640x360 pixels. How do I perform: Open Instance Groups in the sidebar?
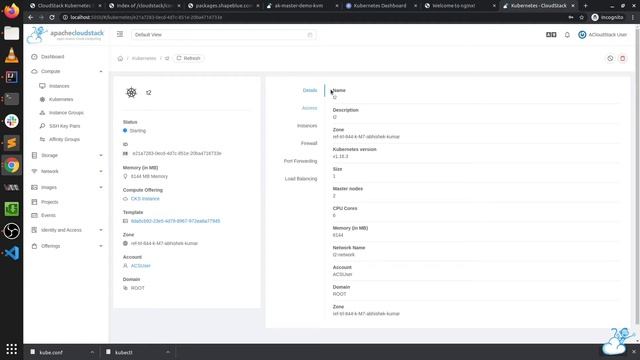coord(66,113)
